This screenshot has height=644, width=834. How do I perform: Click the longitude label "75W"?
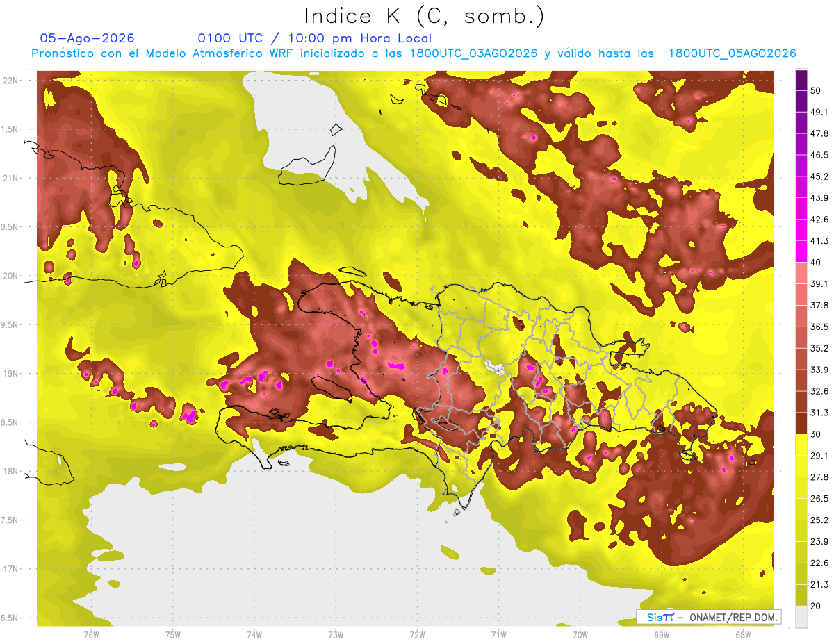pyautogui.click(x=173, y=634)
